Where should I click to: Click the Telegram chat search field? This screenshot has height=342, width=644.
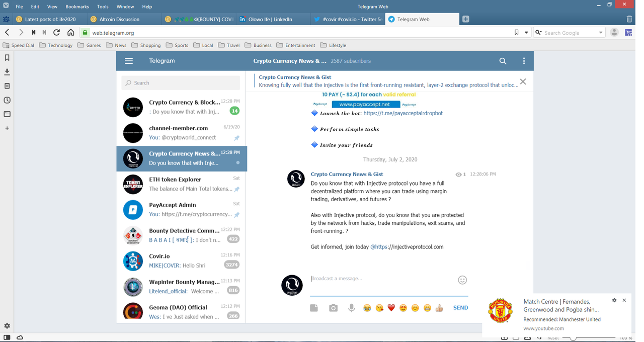(181, 83)
